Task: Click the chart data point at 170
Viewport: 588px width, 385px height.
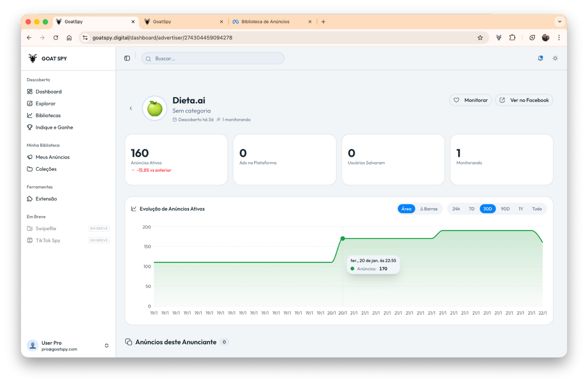Action: click(x=343, y=238)
